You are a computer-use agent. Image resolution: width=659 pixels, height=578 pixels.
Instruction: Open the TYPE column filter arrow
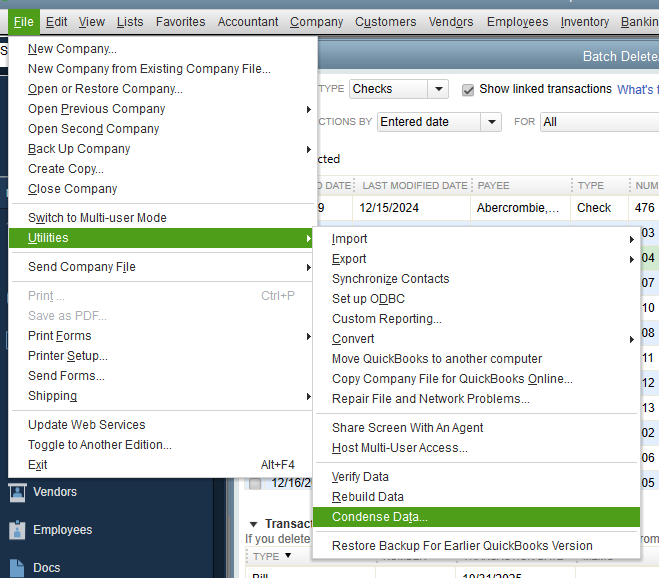coord(288,556)
